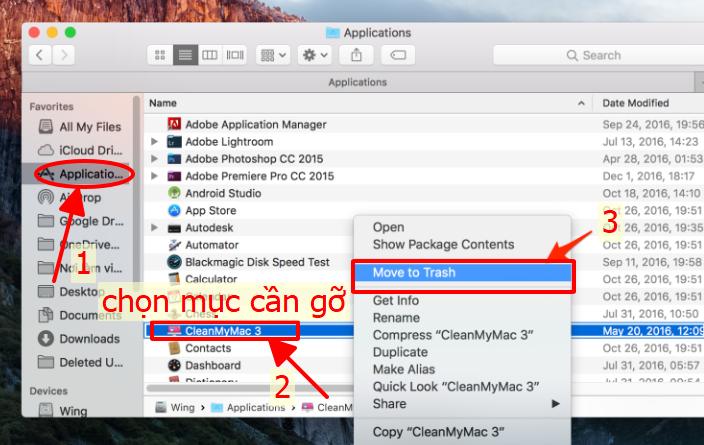Switch to column view in toolbar
Image resolution: width=704 pixels, height=445 pixels.
pyautogui.click(x=210, y=55)
